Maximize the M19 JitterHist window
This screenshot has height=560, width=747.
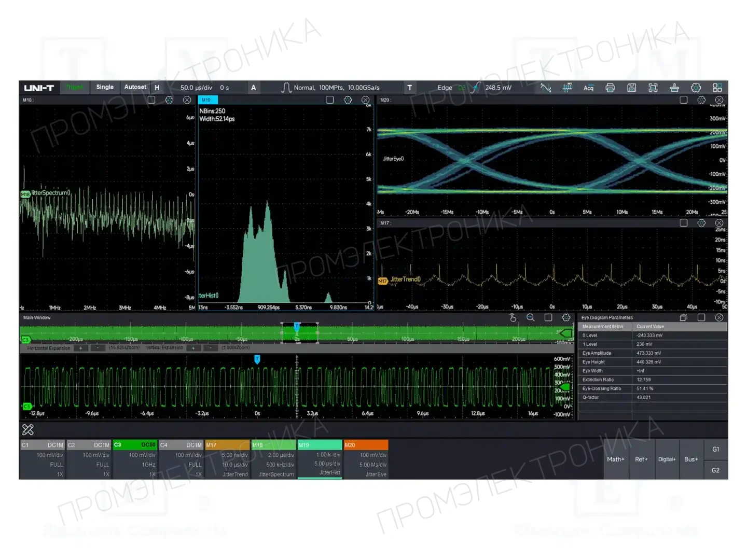[x=330, y=100]
